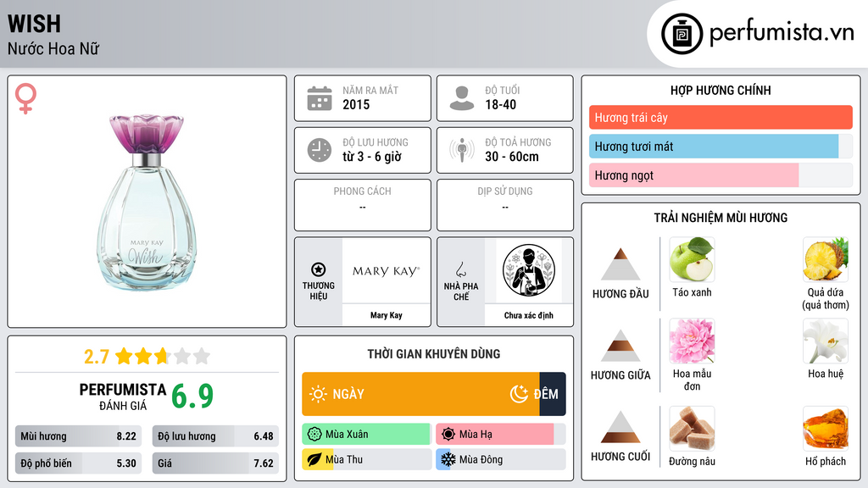The image size is (868, 488).
Task: Click the Hoa mẫu đơn peony image
Action: point(692,341)
